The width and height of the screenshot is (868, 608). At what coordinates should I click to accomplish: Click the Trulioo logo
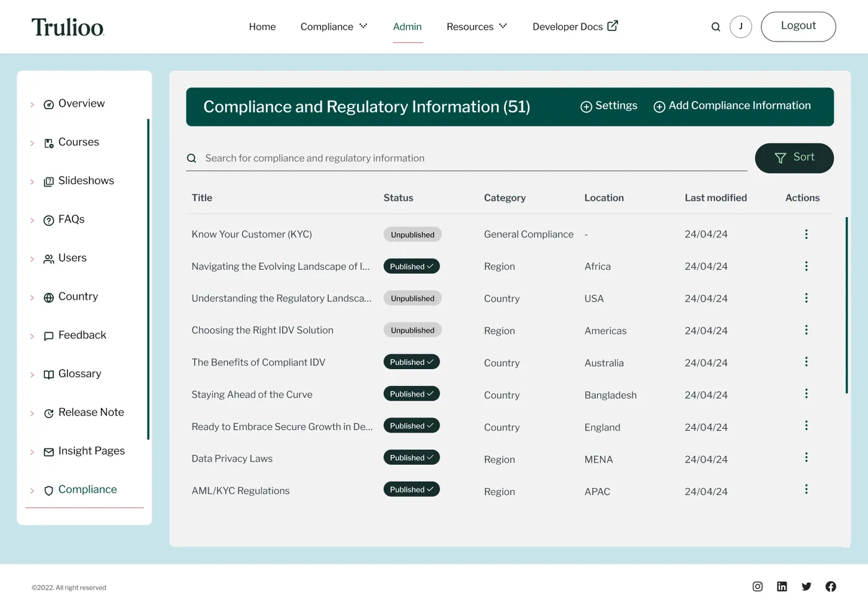click(x=68, y=27)
